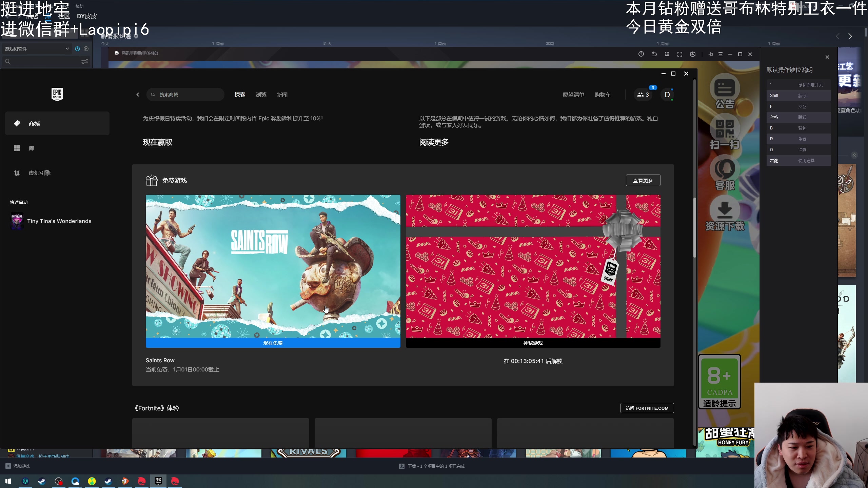Go to previous Steam news carousel page
868x488 pixels.
(x=838, y=36)
